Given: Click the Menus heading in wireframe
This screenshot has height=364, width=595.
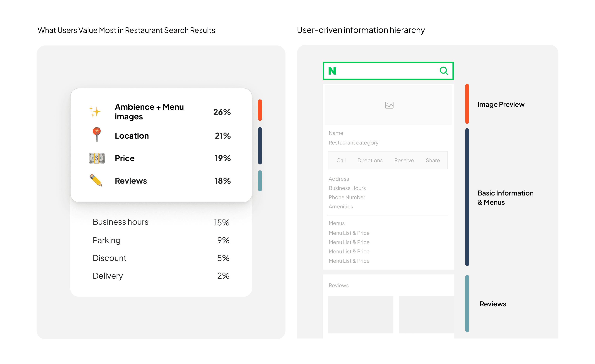Looking at the screenshot, I should tap(336, 223).
